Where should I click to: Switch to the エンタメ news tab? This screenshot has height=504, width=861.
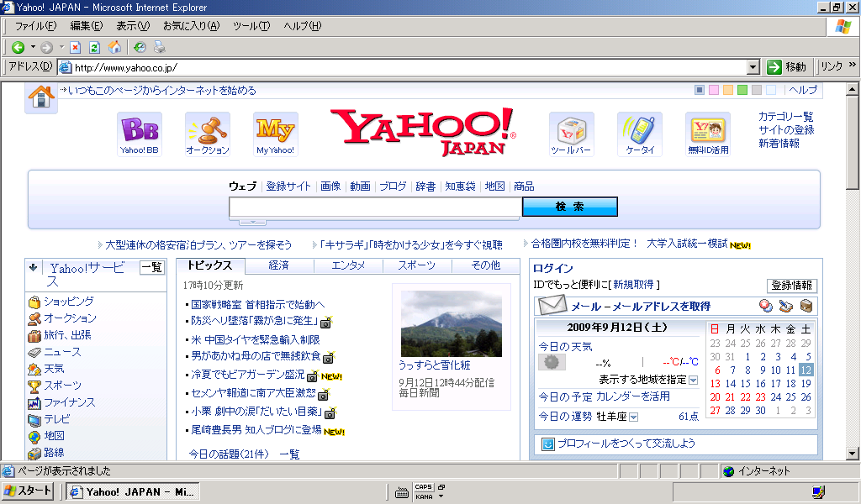pyautogui.click(x=348, y=265)
